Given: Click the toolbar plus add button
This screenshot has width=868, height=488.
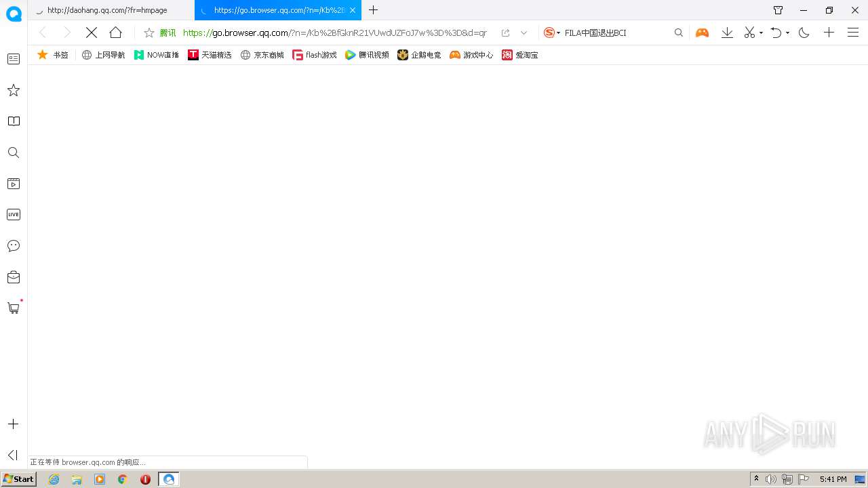Looking at the screenshot, I should click(829, 33).
